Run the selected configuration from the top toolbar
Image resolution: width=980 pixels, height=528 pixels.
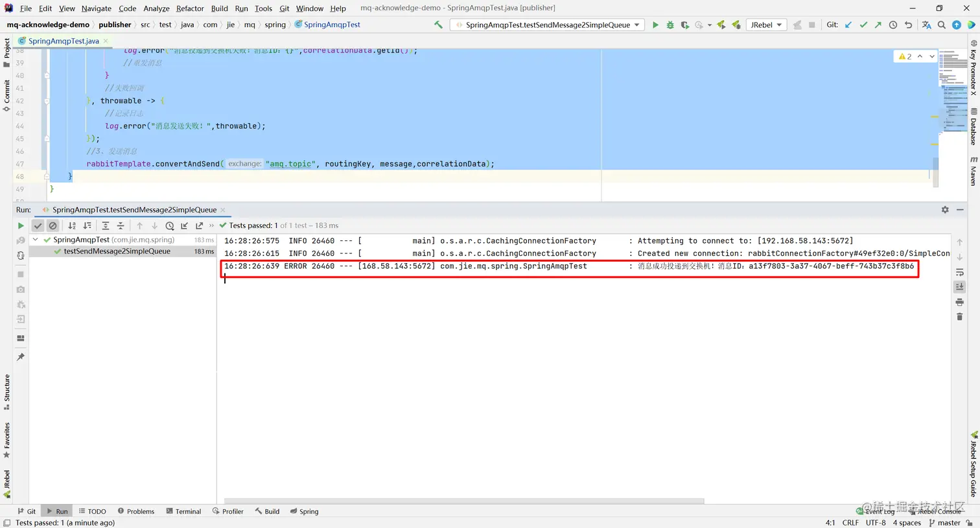point(655,25)
